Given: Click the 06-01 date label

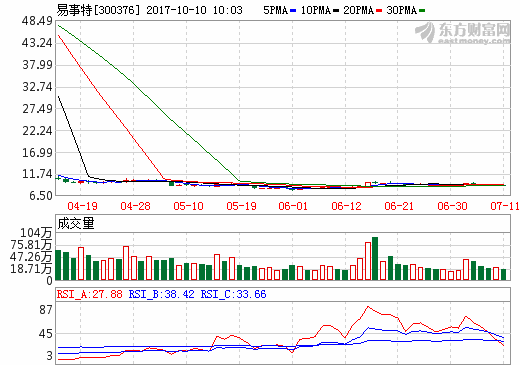Looking at the screenshot, I should [293, 206].
